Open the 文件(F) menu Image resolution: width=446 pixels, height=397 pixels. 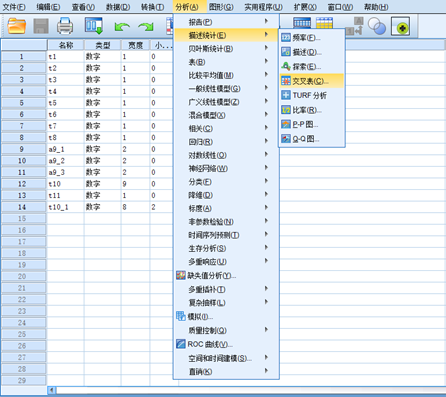pyautogui.click(x=14, y=7)
